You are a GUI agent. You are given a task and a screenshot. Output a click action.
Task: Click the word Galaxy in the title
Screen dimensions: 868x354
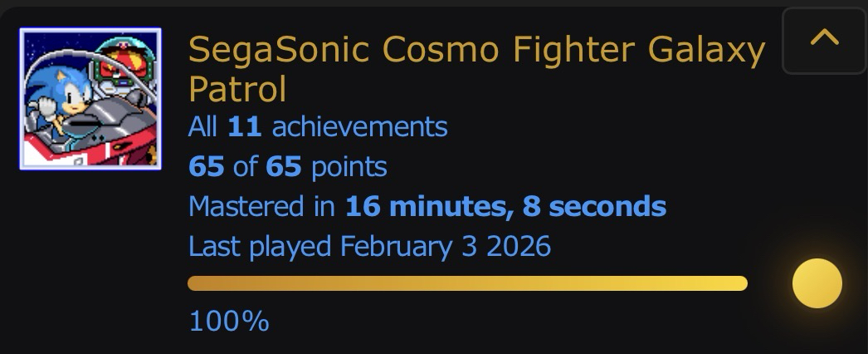[x=706, y=52]
